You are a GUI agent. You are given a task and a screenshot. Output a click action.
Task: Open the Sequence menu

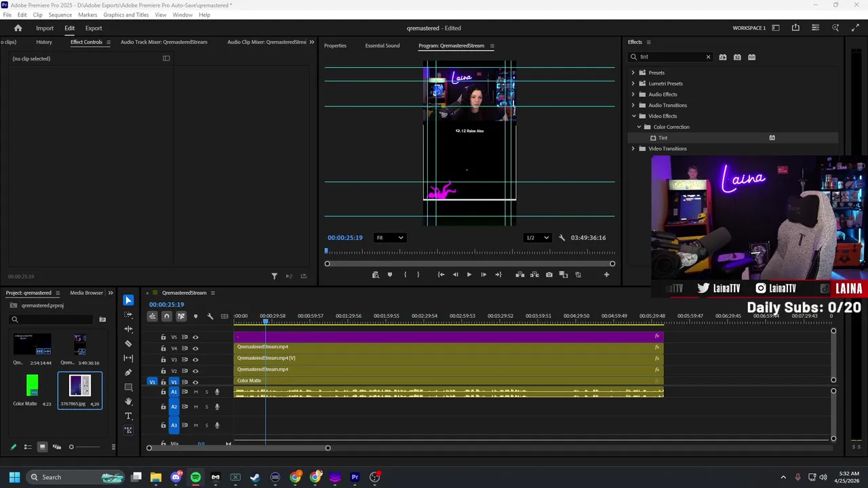tap(60, 14)
